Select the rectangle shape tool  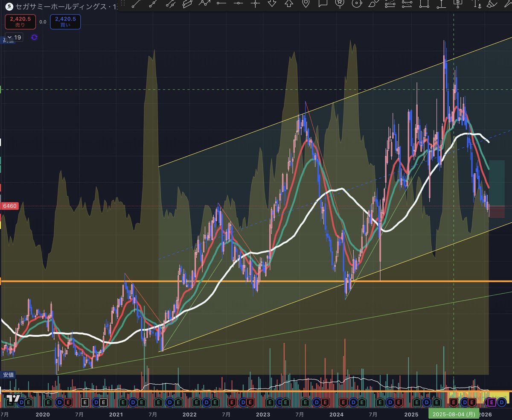tap(424, 4)
